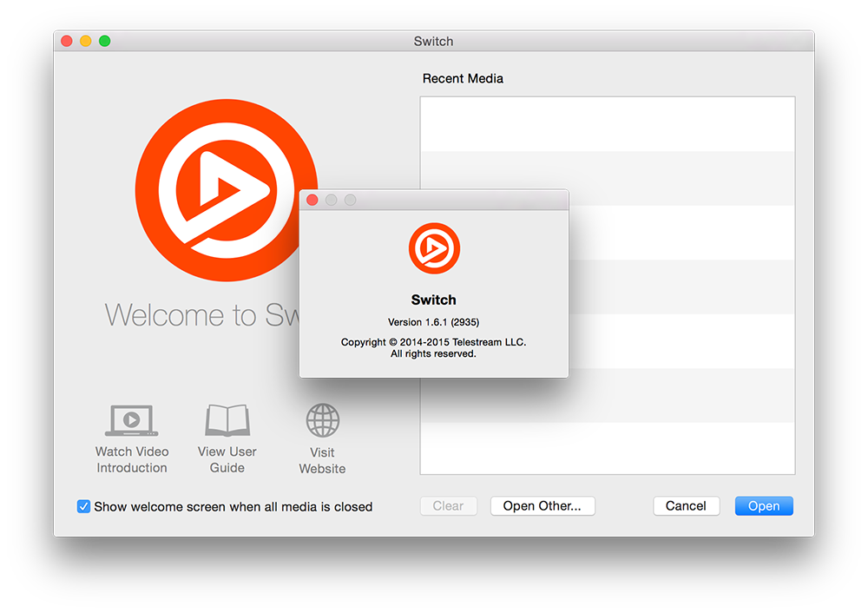Open the Watch Video Introduction icon
Screen dimensions: 868x613
tap(132, 419)
